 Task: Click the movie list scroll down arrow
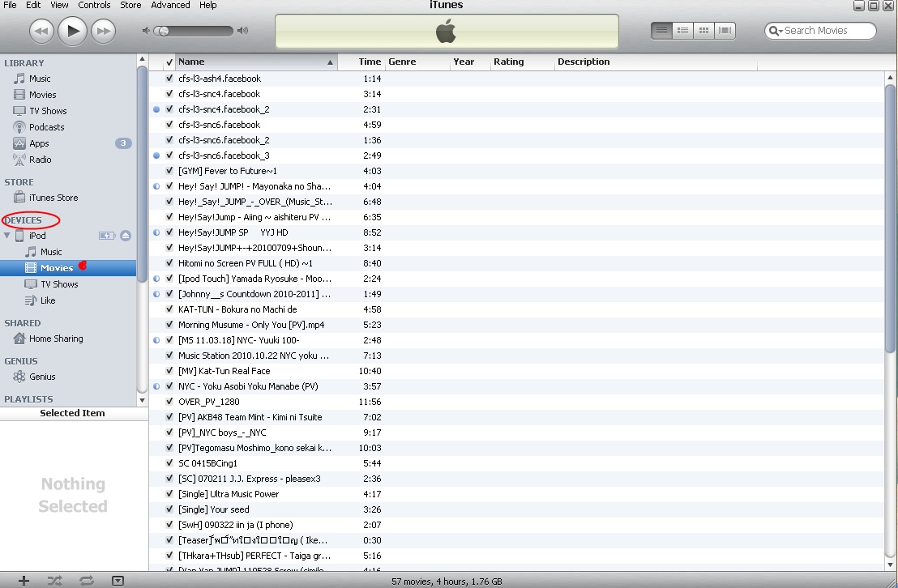[890, 565]
